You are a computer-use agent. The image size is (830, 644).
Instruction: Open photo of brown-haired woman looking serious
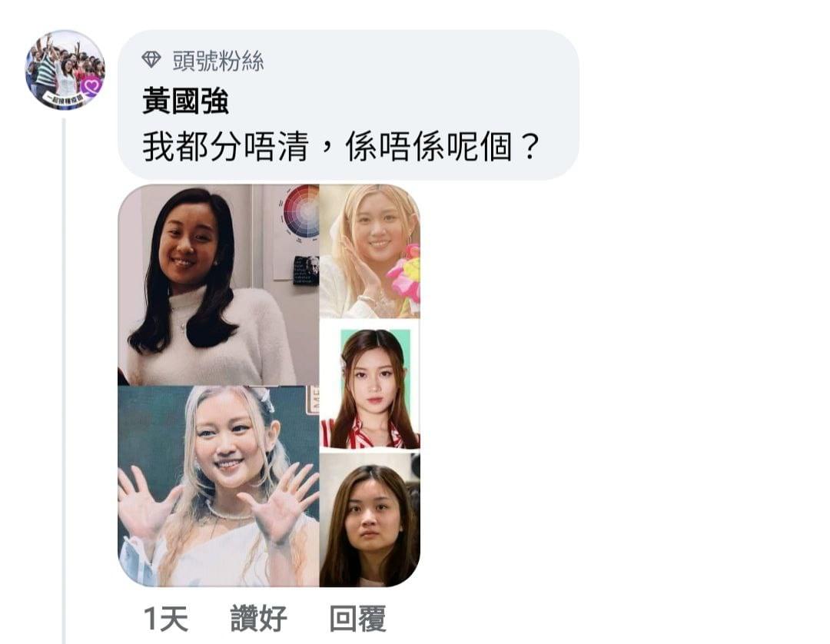coord(370,520)
